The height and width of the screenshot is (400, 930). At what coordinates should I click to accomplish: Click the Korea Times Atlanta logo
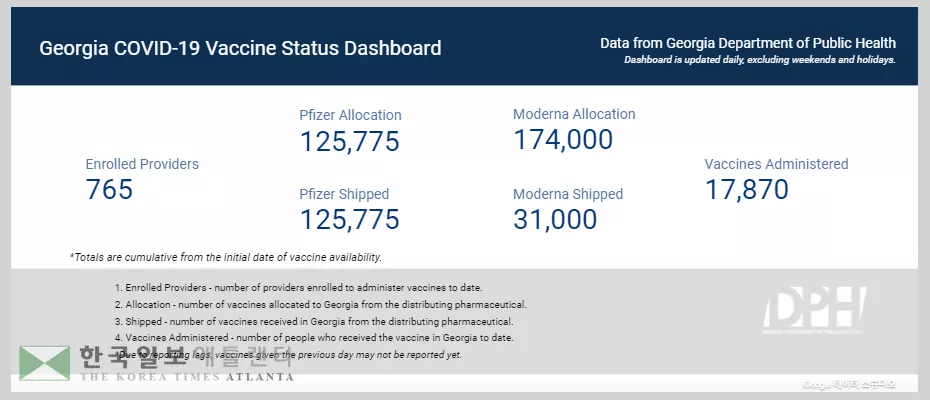pos(157,364)
